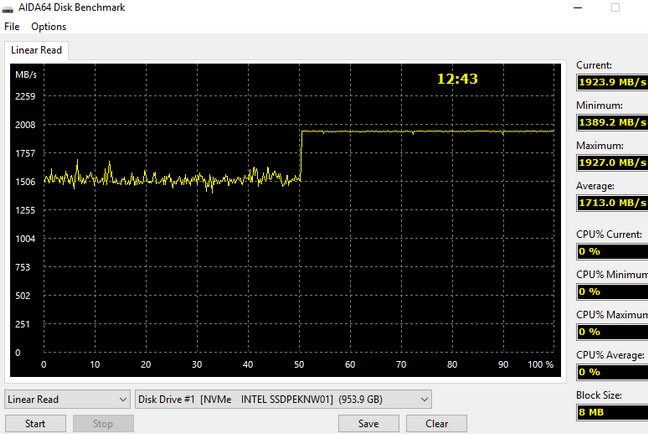Expand the Linear Read test type dropdown
The height and width of the screenshot is (434, 648).
[x=67, y=399]
